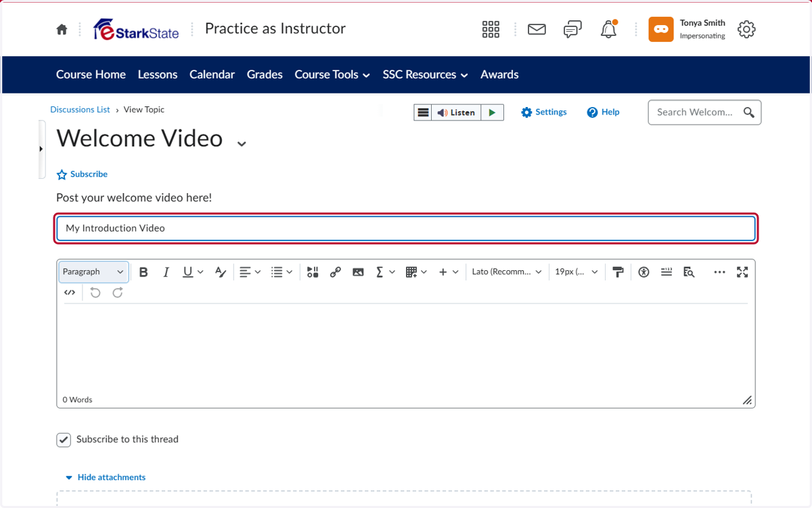The image size is (812, 508).
Task: Subscribe to this topic
Action: [x=82, y=174]
